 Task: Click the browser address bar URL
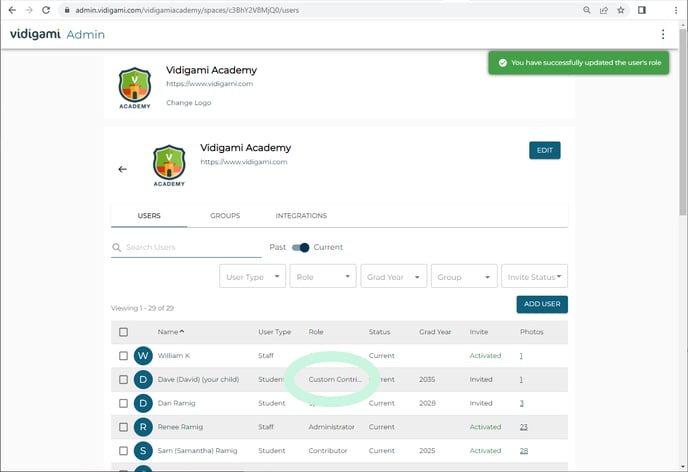(187, 10)
